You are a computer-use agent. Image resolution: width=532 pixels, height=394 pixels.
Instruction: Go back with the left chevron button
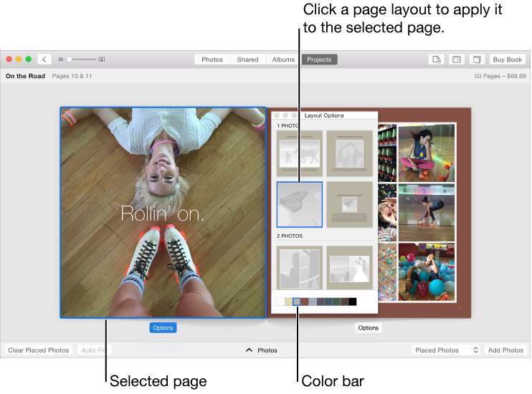pos(44,59)
